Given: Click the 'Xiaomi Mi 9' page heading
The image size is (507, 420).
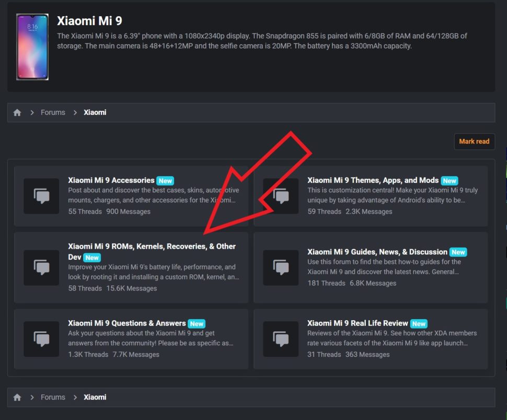Looking at the screenshot, I should [x=89, y=21].
